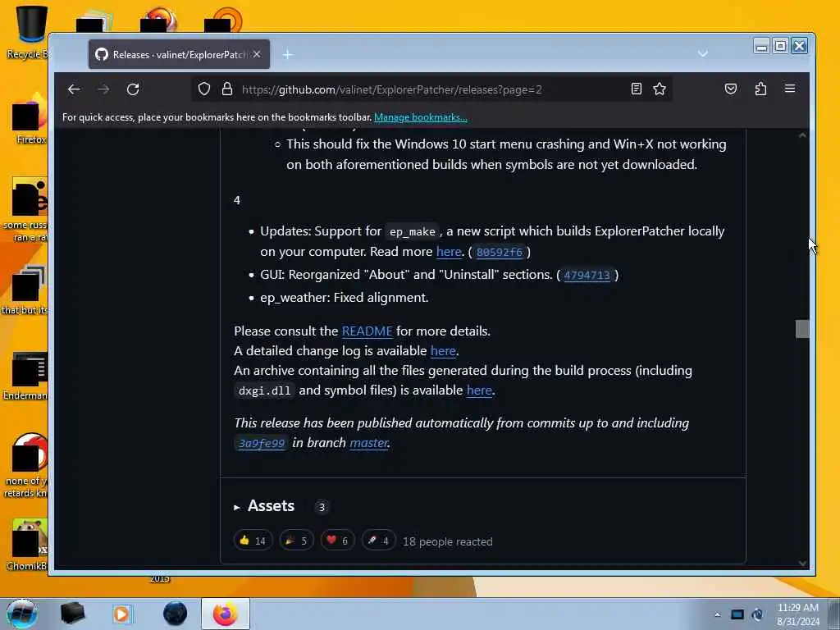Image resolution: width=840 pixels, height=630 pixels.
Task: Open the README link
Action: pyautogui.click(x=367, y=331)
